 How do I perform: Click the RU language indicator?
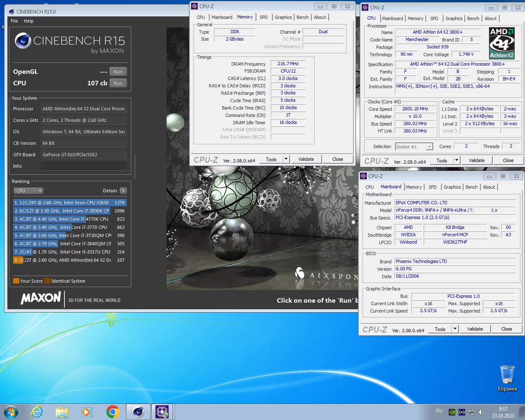coord(439,411)
